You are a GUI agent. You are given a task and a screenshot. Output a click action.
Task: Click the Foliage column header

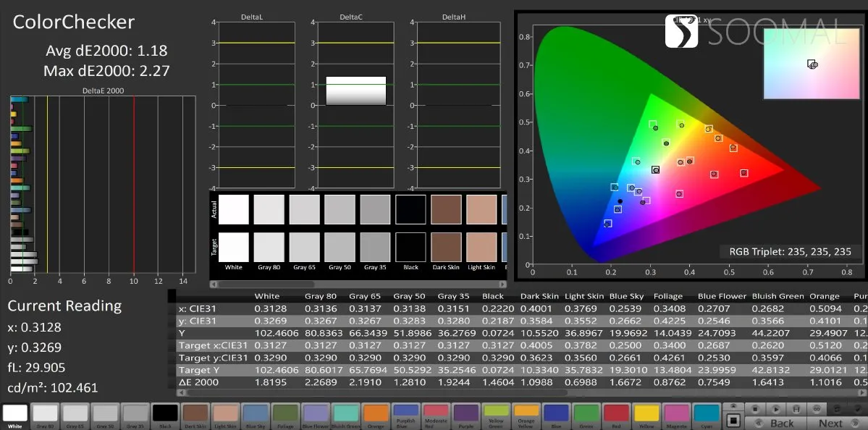click(668, 296)
